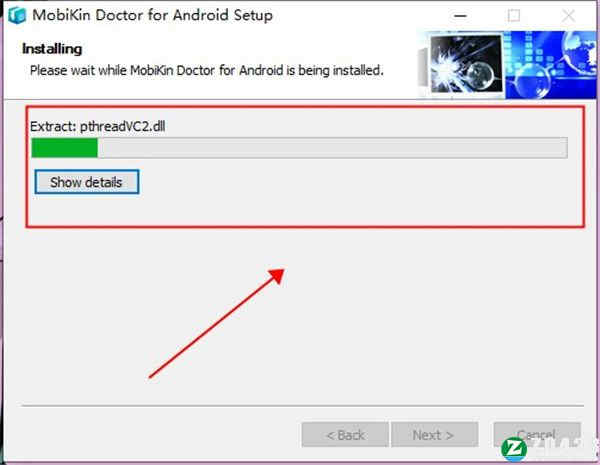The image size is (600, 465).
Task: Click the disabled Next button
Action: point(434,435)
